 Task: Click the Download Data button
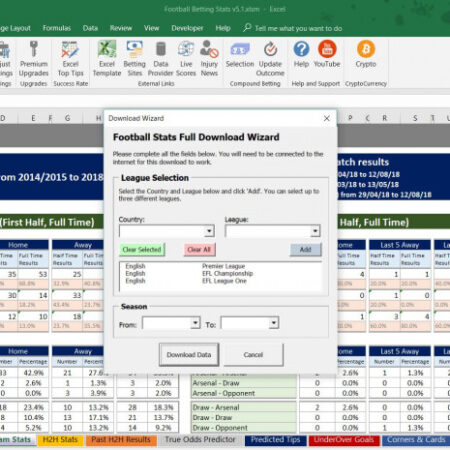pyautogui.click(x=189, y=355)
